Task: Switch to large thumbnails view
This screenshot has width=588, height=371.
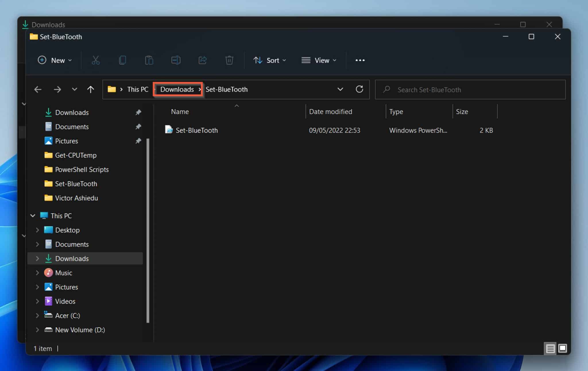Action: click(x=562, y=348)
